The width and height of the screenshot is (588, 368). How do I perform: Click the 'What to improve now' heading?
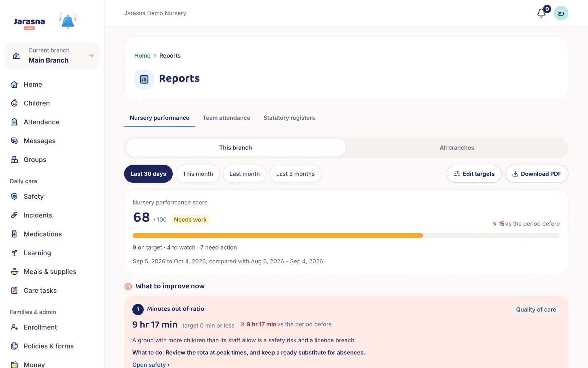(x=170, y=286)
